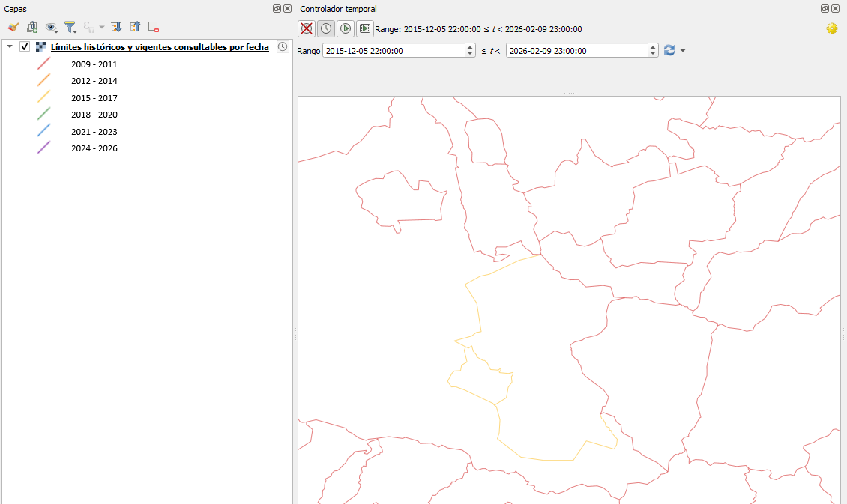Enable fixed range temporal navigation clock button
The width and height of the screenshot is (847, 504).
pos(326,29)
